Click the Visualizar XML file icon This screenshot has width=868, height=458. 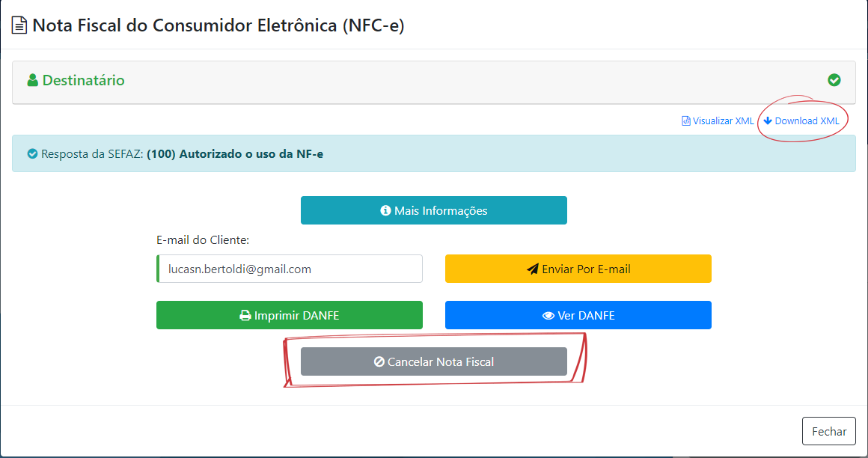[686, 120]
